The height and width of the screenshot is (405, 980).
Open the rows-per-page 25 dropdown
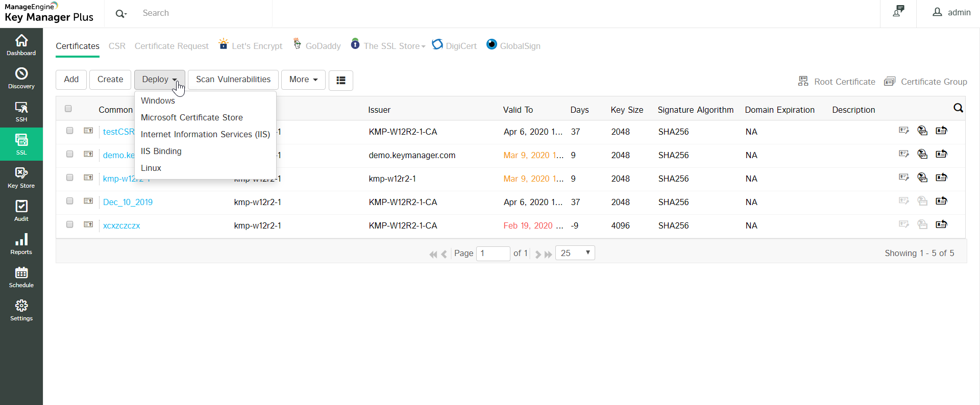tap(575, 253)
